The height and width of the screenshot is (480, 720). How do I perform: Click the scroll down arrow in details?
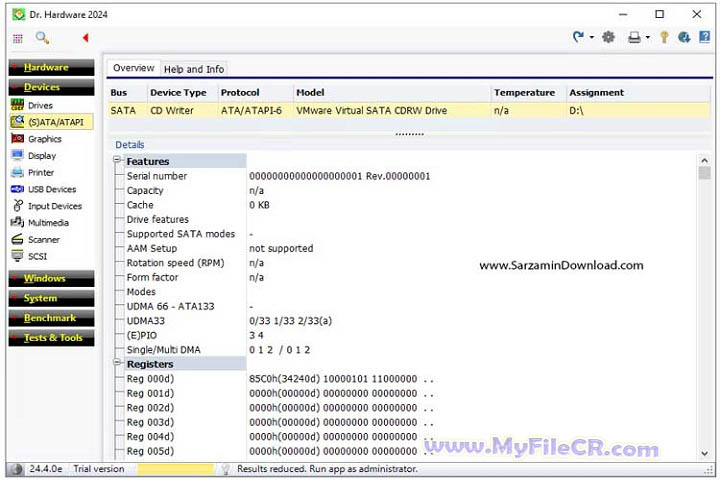click(704, 454)
